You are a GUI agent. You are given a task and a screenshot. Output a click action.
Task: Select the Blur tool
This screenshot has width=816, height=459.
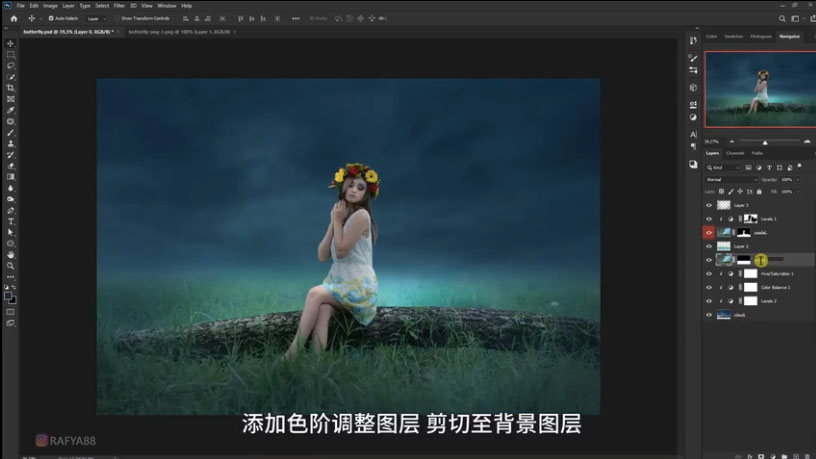pos(10,188)
